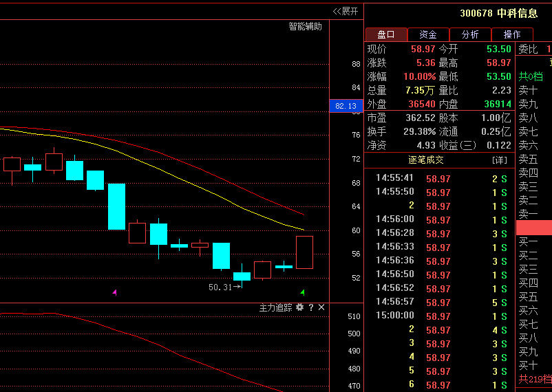The image size is (552, 392).
Task: Click the red bar between 卖一 and 买一
Action: pyautogui.click(x=534, y=228)
